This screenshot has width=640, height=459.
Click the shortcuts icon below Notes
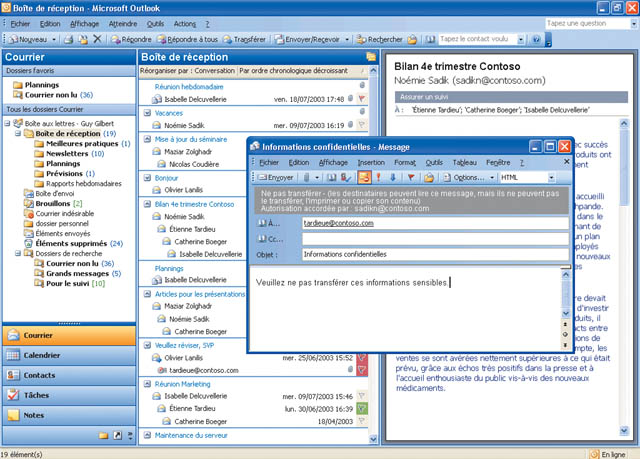pos(118,436)
